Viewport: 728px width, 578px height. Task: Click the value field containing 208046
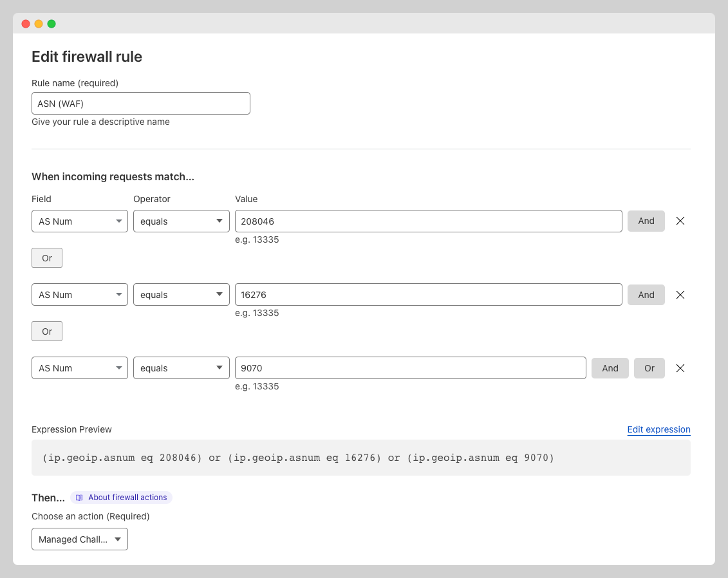tap(428, 221)
